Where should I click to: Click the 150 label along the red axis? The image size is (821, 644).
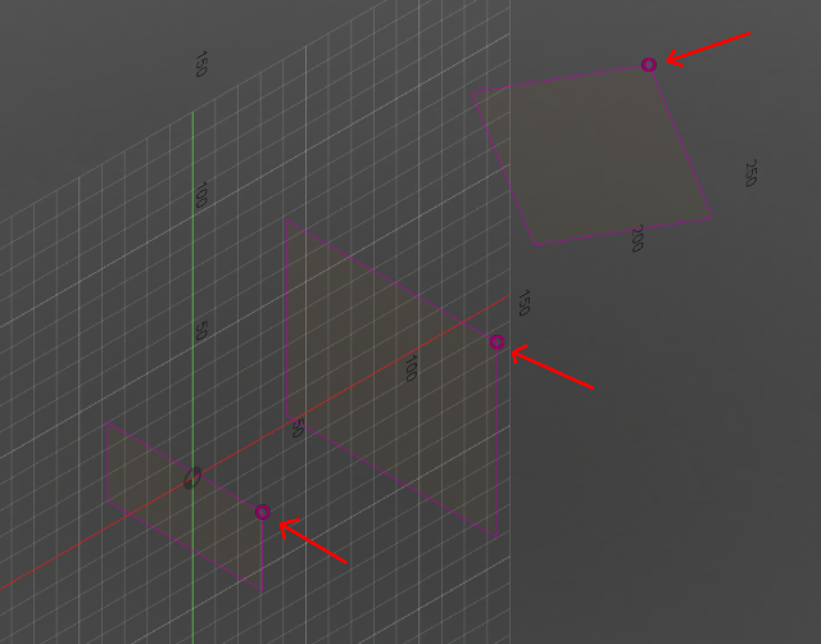point(524,301)
